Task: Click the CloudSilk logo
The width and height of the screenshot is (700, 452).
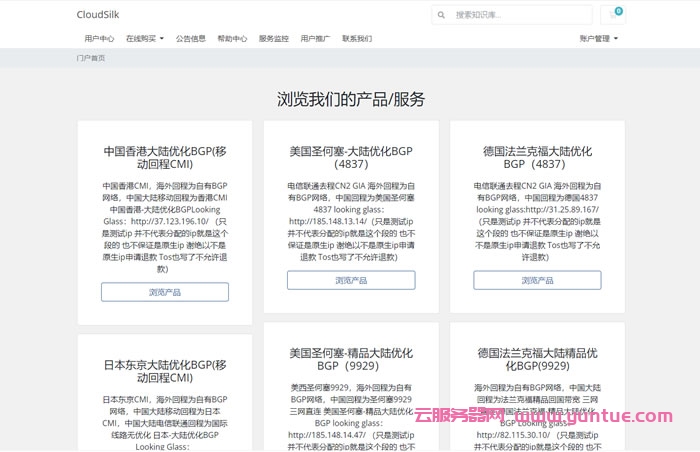Action: tap(100, 15)
